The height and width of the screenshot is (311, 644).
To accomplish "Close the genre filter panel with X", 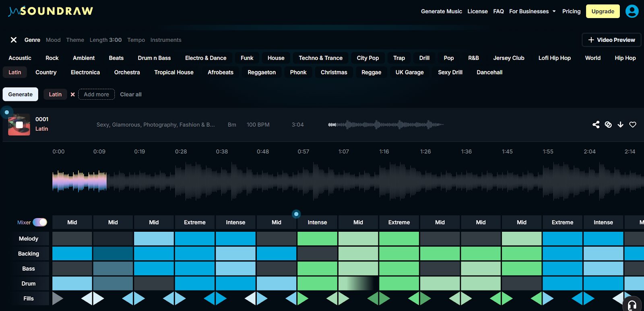I will (14, 40).
